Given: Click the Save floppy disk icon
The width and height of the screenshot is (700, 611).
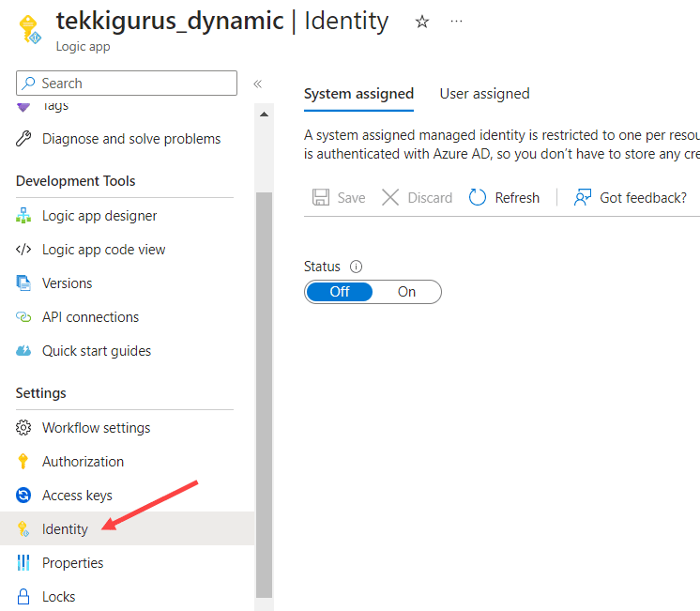Looking at the screenshot, I should [321, 197].
